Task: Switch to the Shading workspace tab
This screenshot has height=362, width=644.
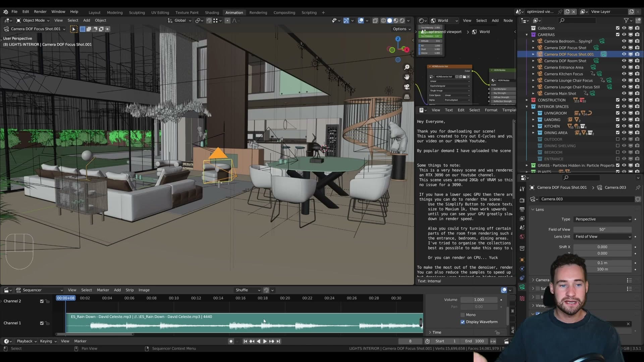Action: [212, 13]
